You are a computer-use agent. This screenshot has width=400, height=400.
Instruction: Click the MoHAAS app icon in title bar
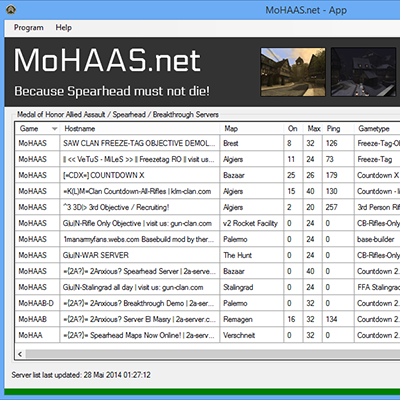click(11, 10)
